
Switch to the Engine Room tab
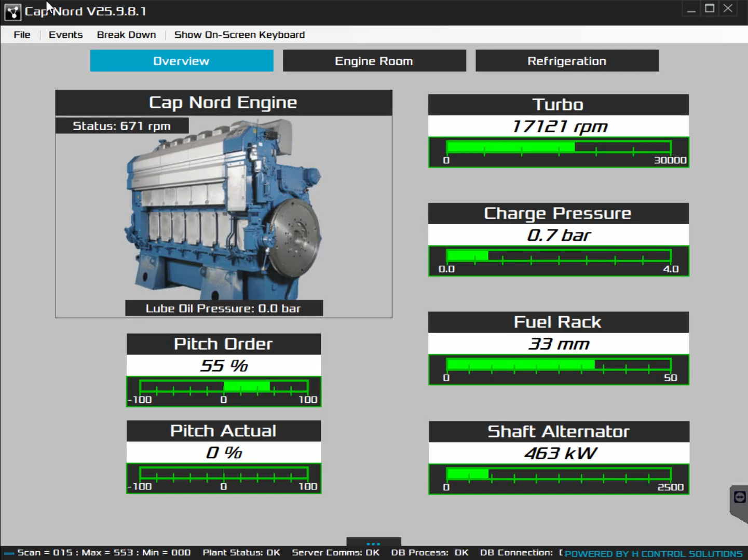coord(374,61)
